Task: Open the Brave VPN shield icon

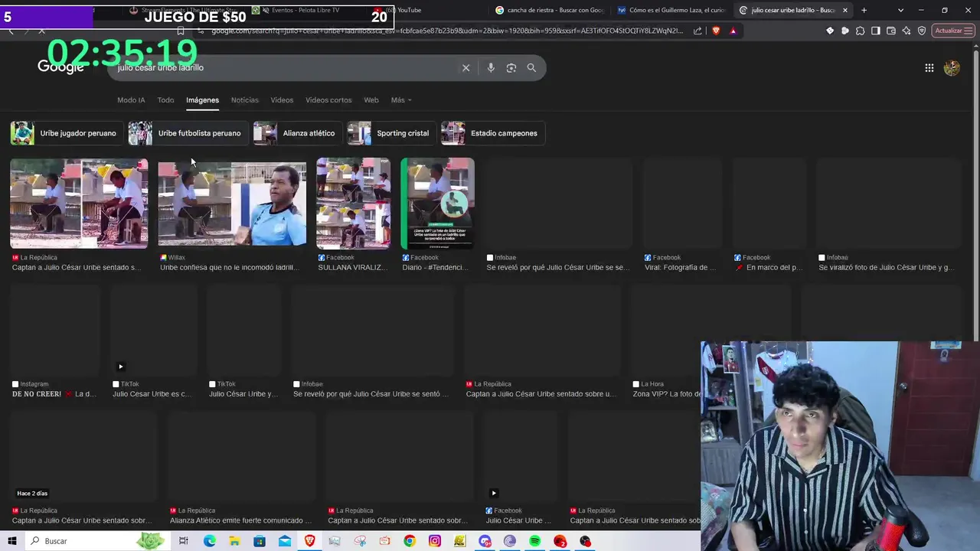Action: pyautogui.click(x=922, y=31)
